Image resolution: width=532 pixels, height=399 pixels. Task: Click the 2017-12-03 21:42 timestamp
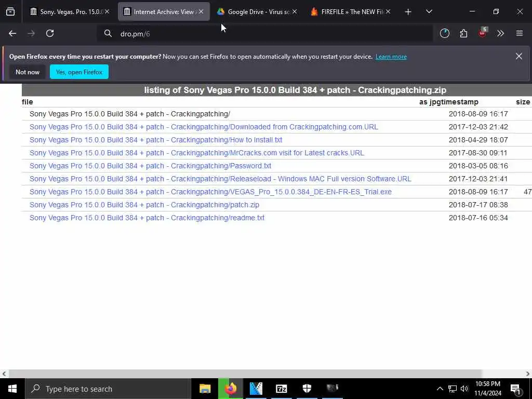pos(478,127)
